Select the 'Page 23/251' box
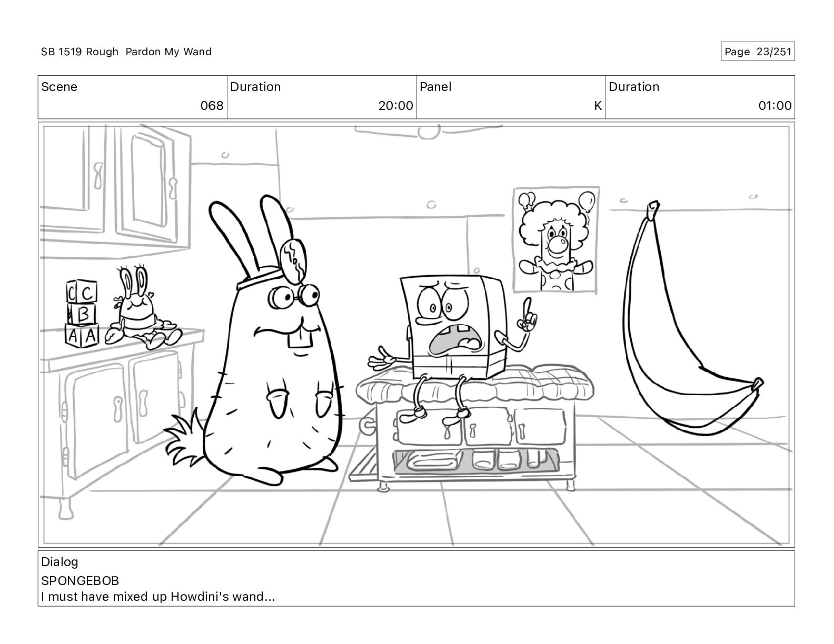This screenshot has width=834, height=644. tap(758, 52)
